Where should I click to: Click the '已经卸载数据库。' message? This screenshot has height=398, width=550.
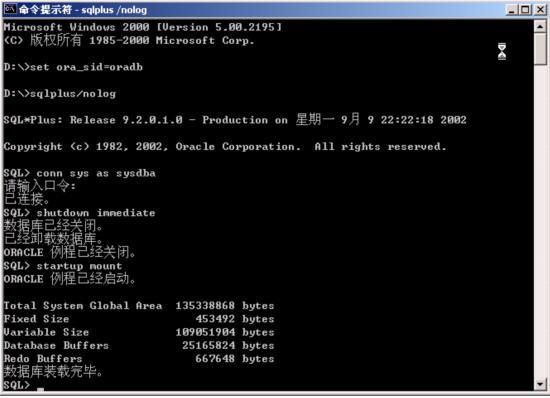(x=53, y=239)
